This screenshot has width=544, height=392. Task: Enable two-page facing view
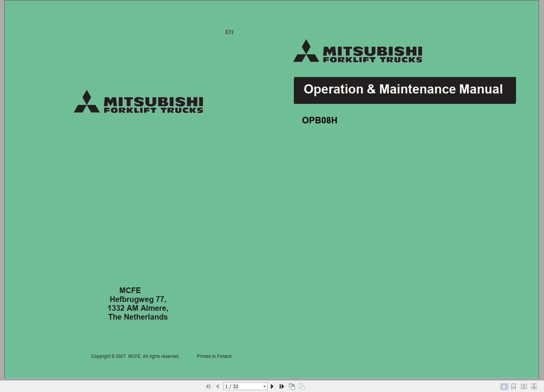pyautogui.click(x=524, y=387)
